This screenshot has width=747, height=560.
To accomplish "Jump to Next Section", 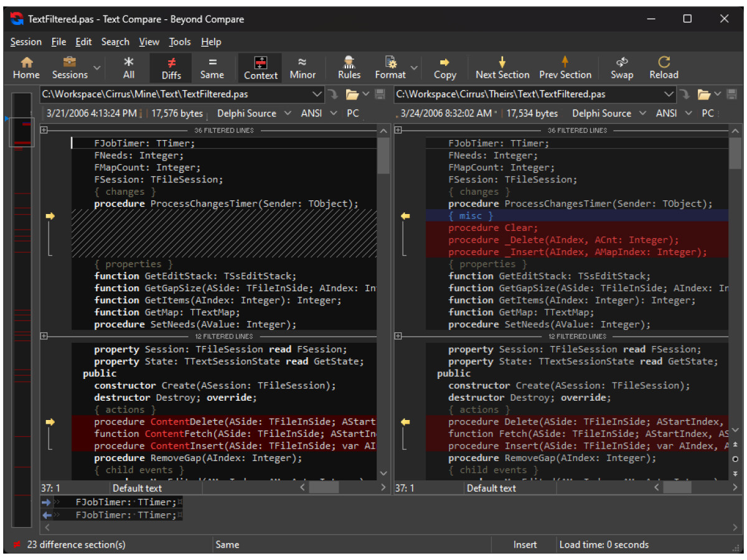I will 502,68.
